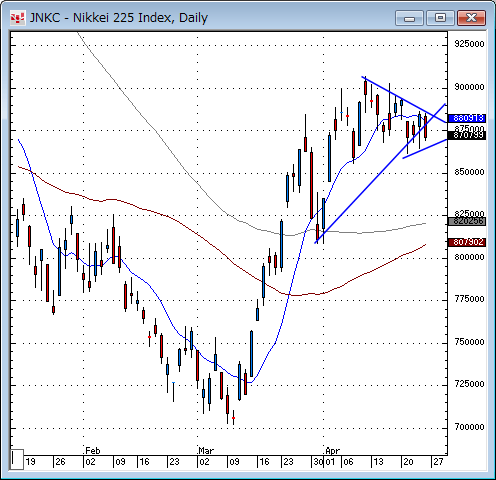Click the 925000 price axis label
Image resolution: width=496 pixels, height=480 pixels.
pos(469,44)
